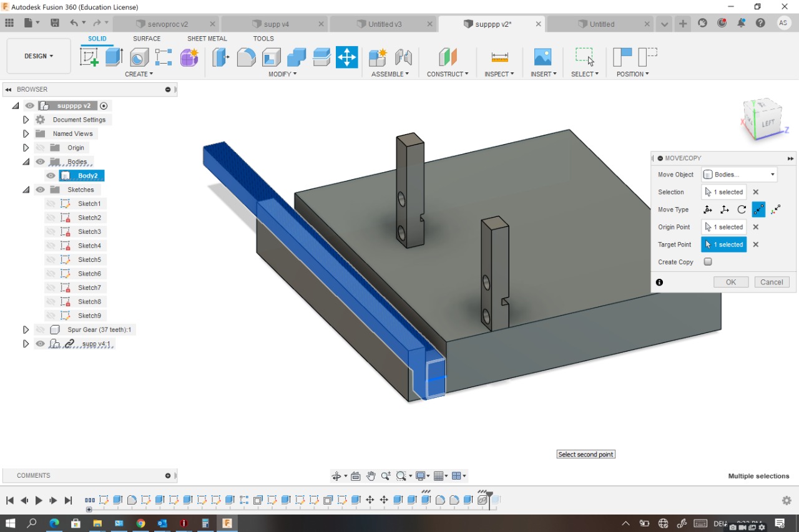Choose the Hole tool icon
Viewport: 799px width, 532px height.
click(x=139, y=57)
